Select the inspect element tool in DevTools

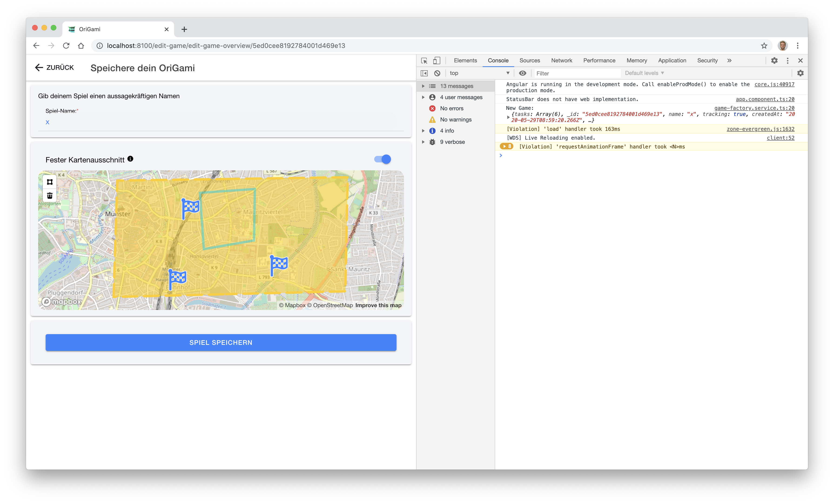point(424,60)
